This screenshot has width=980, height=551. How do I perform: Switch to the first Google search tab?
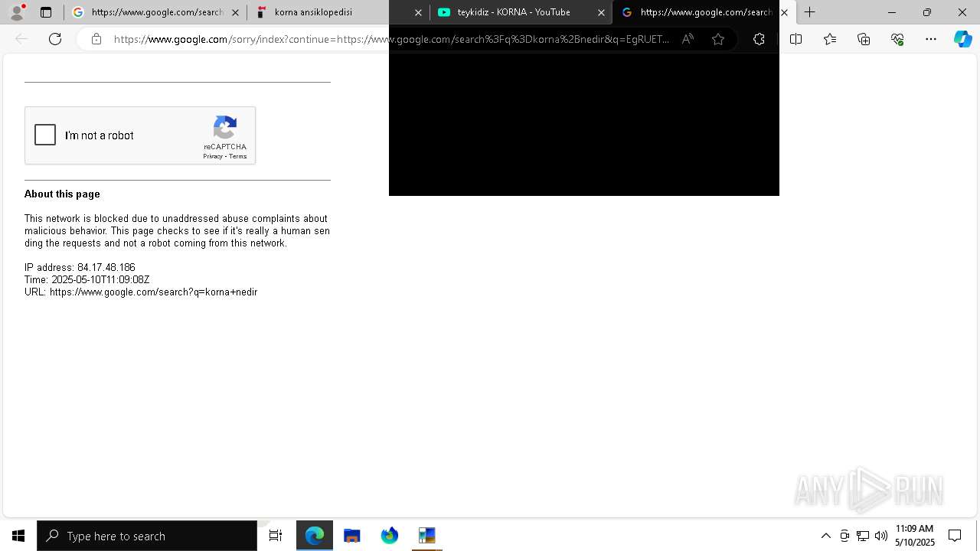155,12
